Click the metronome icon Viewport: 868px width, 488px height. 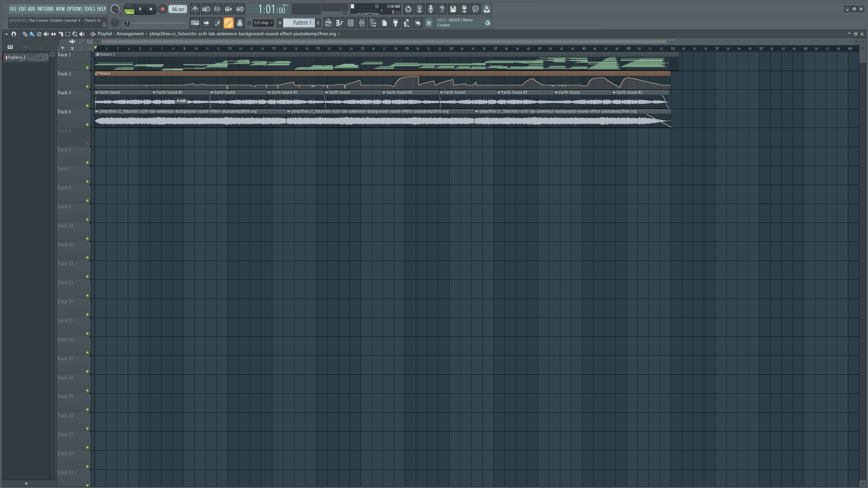point(195,9)
